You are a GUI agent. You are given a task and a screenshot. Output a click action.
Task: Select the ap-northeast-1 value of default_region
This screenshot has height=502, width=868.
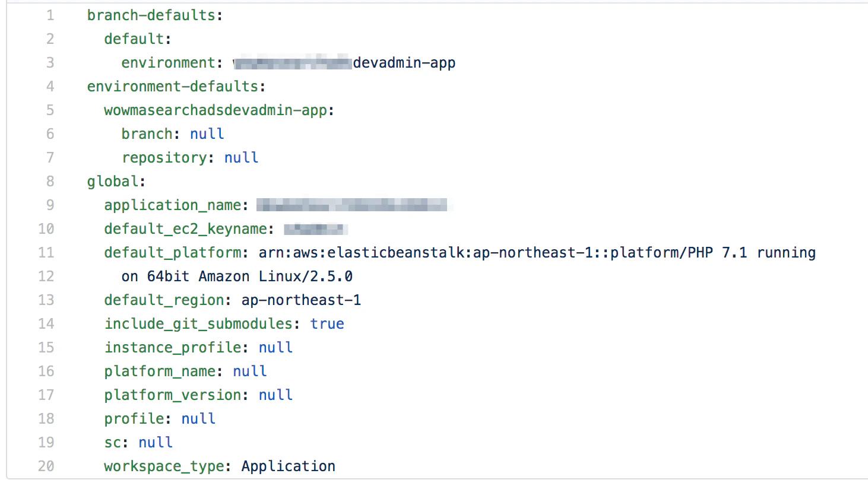click(x=301, y=300)
